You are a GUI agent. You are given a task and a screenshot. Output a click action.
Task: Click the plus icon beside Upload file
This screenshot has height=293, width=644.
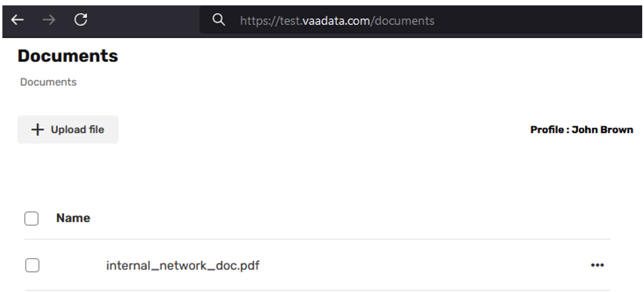(38, 130)
